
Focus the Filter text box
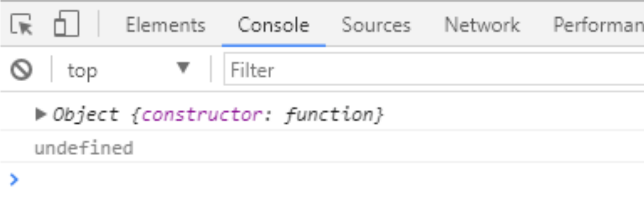tap(431, 70)
